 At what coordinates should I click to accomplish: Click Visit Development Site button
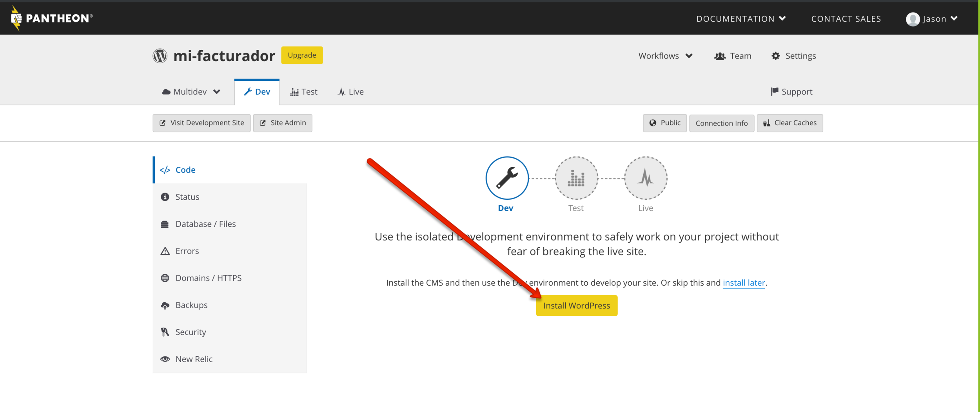[201, 123]
